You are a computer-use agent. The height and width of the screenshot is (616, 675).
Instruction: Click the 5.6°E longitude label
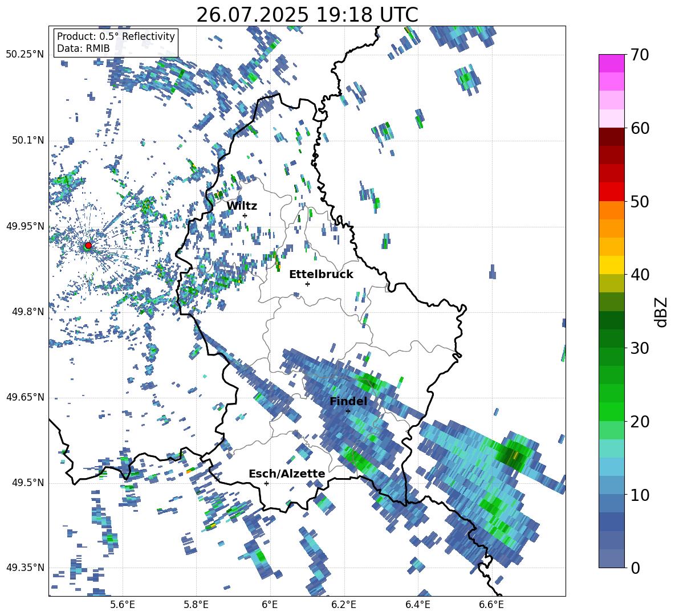point(123,605)
